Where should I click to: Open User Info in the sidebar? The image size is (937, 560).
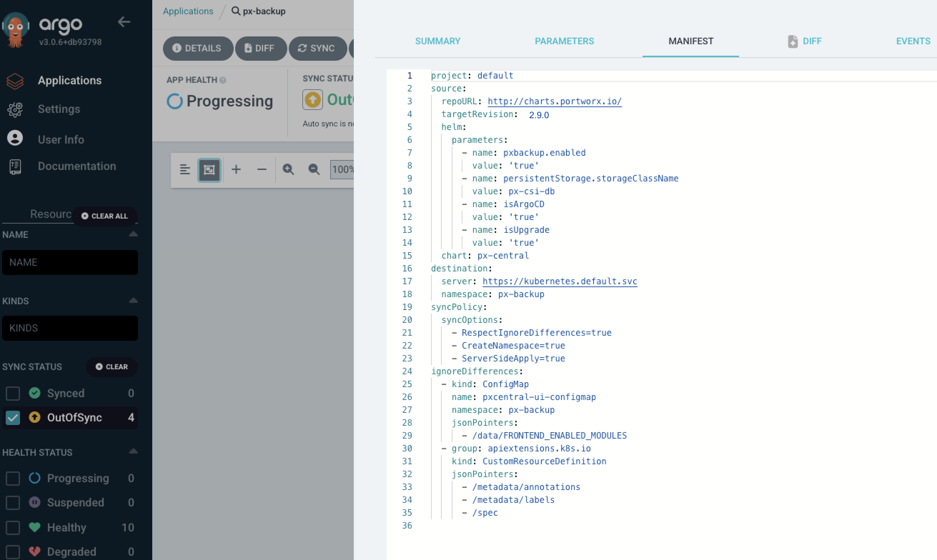click(61, 140)
